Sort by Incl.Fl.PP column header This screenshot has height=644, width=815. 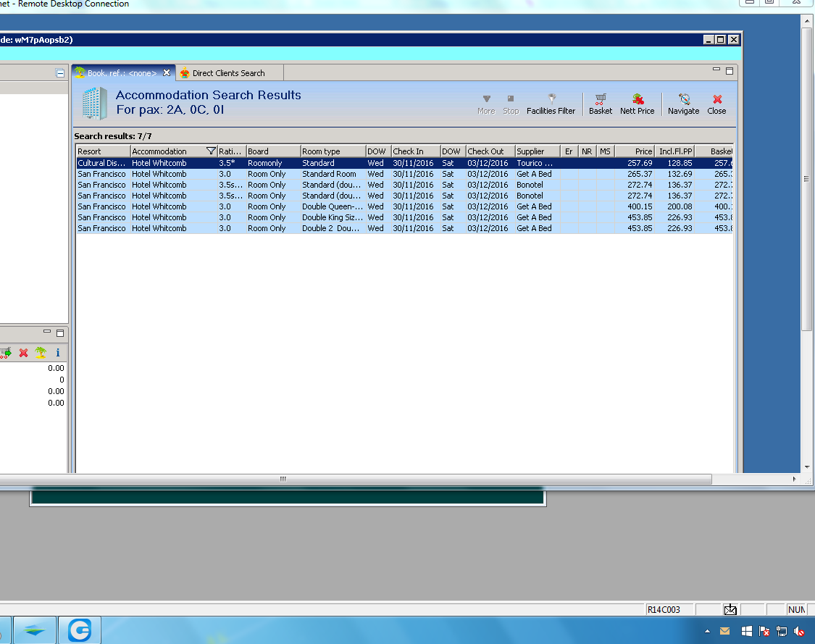[x=674, y=151]
